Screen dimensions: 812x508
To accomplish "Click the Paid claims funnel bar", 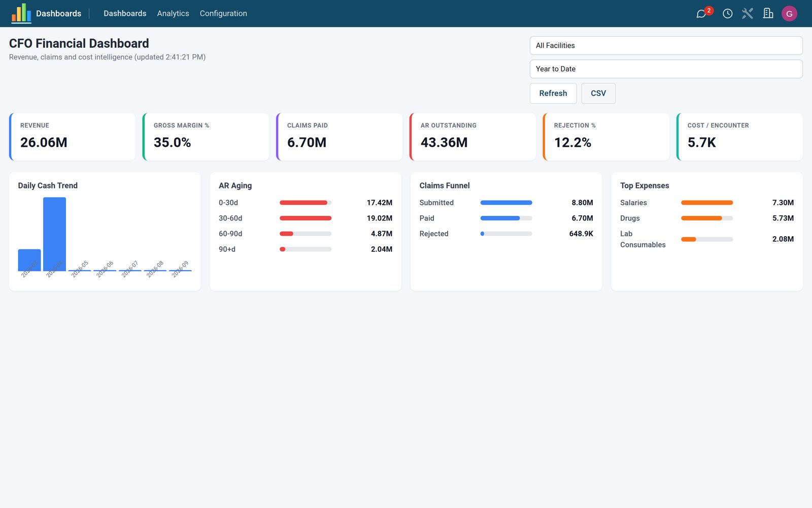I will 506,218.
